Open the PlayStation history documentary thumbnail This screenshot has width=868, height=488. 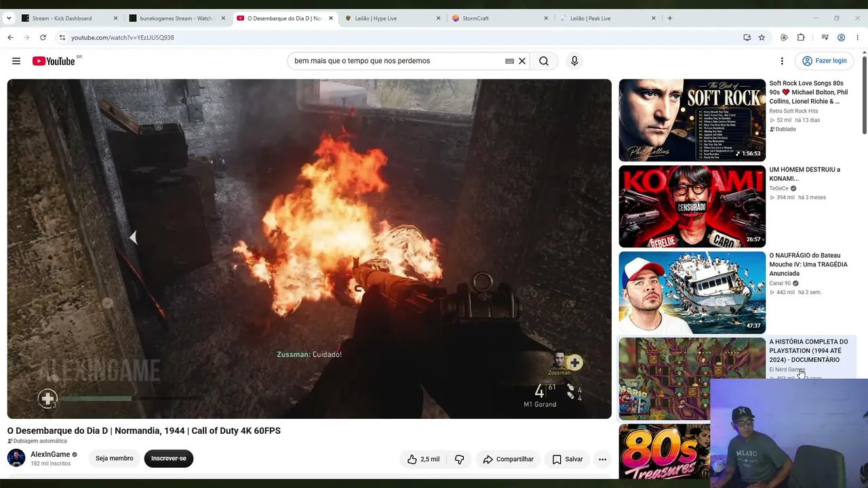click(692, 378)
